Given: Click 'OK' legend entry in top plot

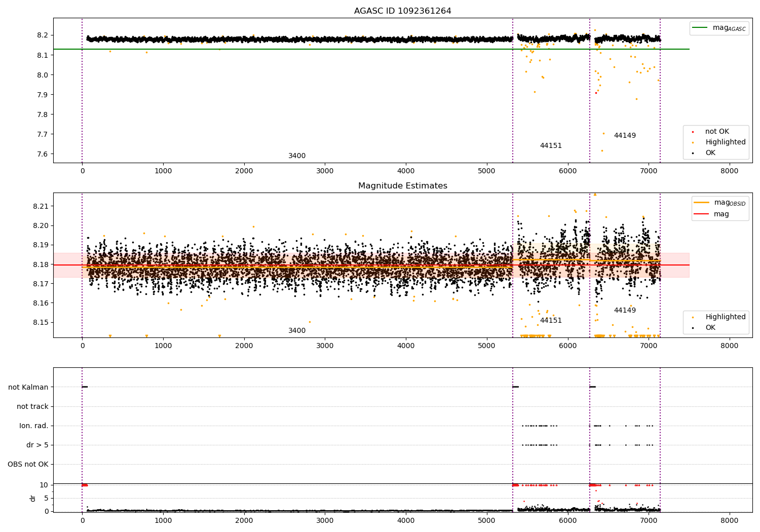Looking at the screenshot, I should coord(710,153).
